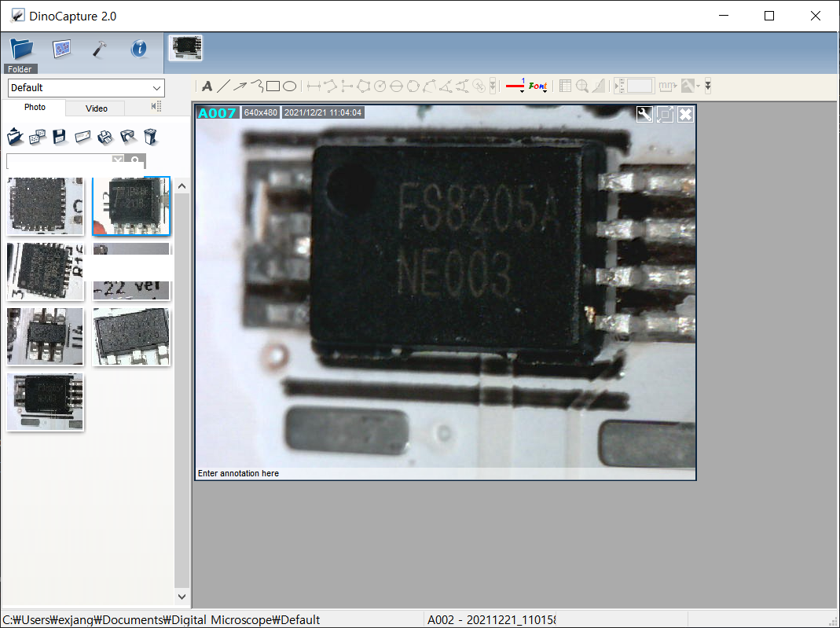840x628 pixels.
Task: Click gallery scrollbar down arrow
Action: point(182,597)
